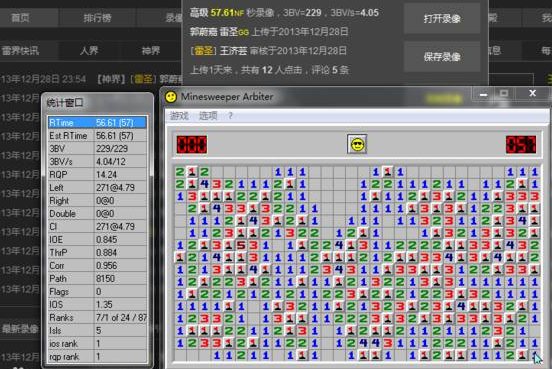Open the 选项 menu
The width and height of the screenshot is (552, 369).
[208, 115]
